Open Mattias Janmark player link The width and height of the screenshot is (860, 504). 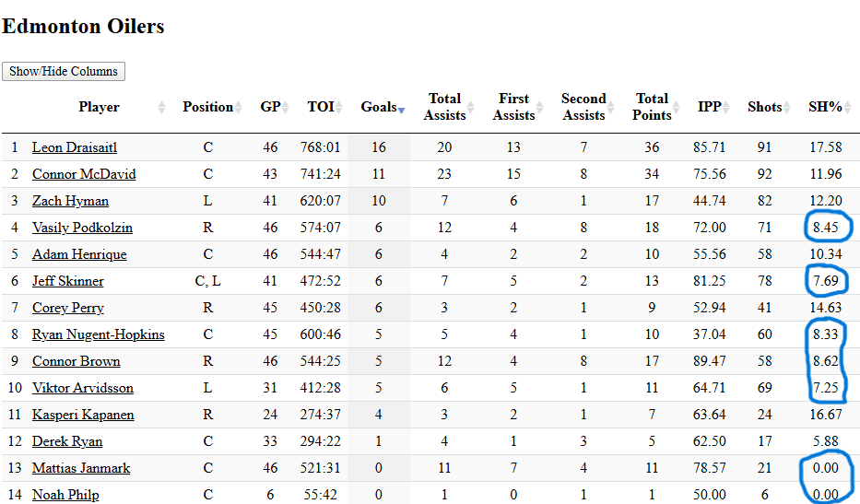(81, 468)
